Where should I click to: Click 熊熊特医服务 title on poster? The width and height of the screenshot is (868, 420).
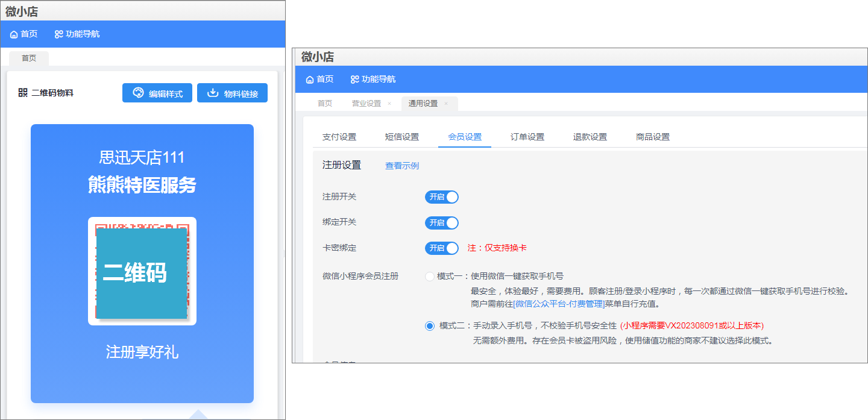(x=142, y=184)
